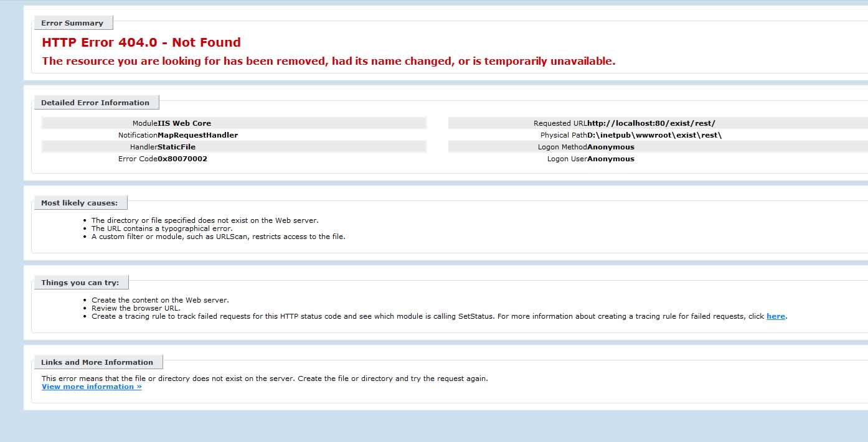
Task: Click the Requested URL value http://localhost:80/exist/rest/
Action: click(651, 123)
